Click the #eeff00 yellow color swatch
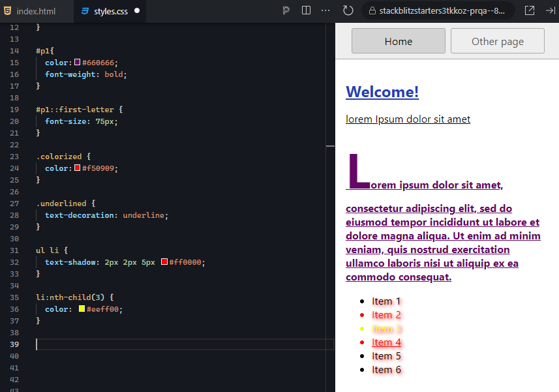Viewport: 559px width, 392px height. tap(82, 309)
